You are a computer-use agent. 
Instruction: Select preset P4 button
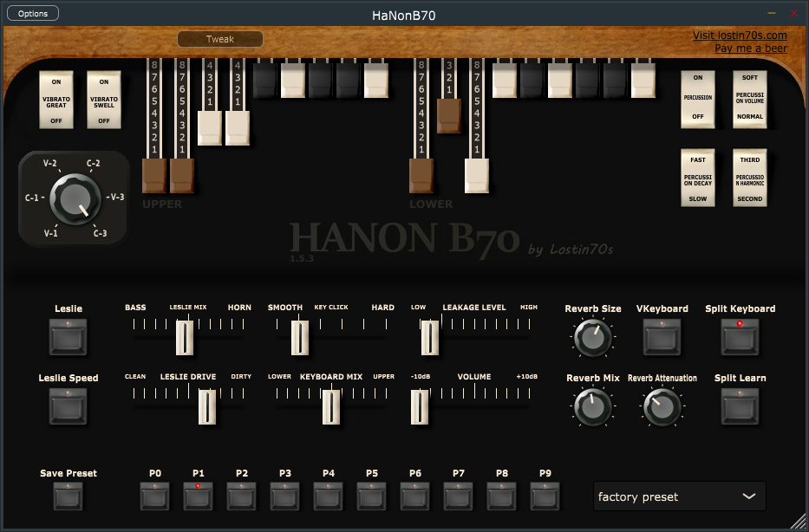(x=328, y=497)
